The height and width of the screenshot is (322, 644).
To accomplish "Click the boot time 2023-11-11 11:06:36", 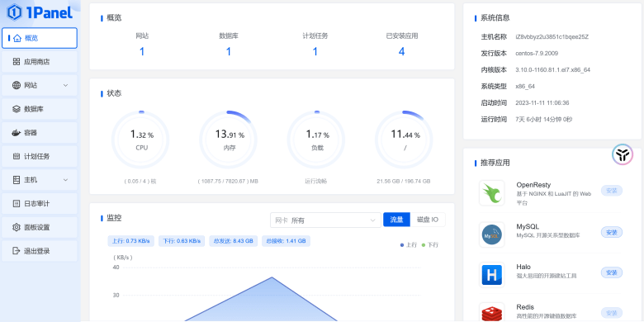I will point(542,102).
